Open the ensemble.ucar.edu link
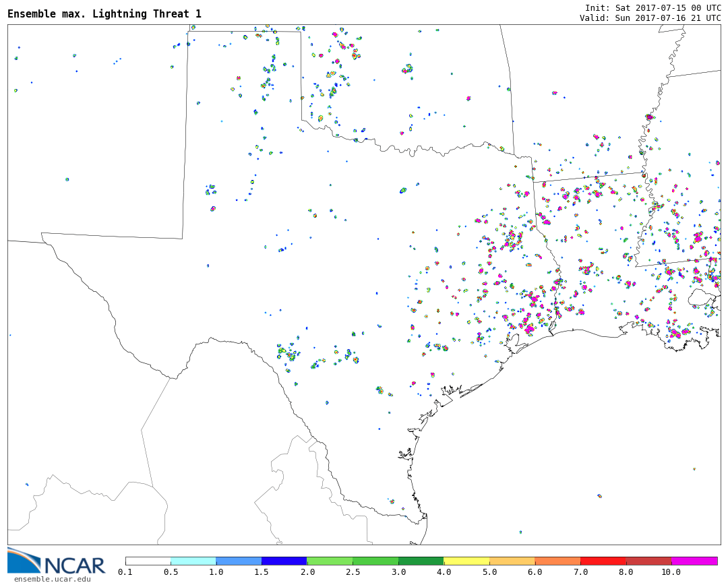 [52, 579]
